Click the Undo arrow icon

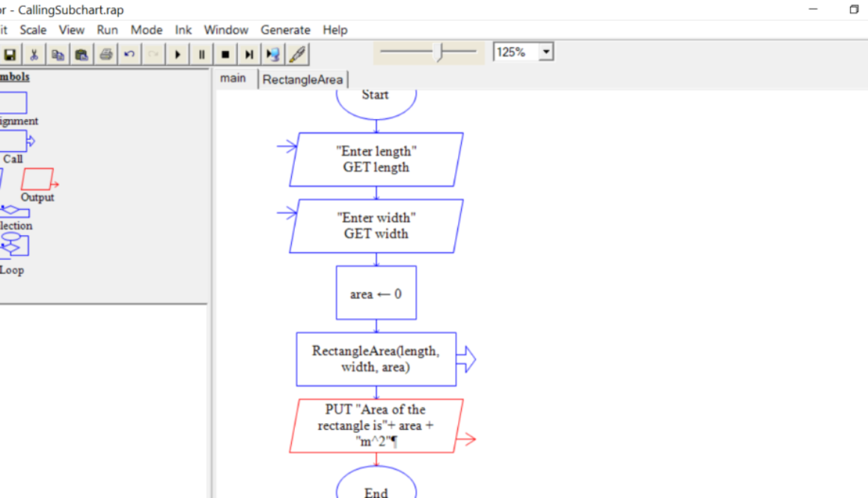[x=129, y=55]
